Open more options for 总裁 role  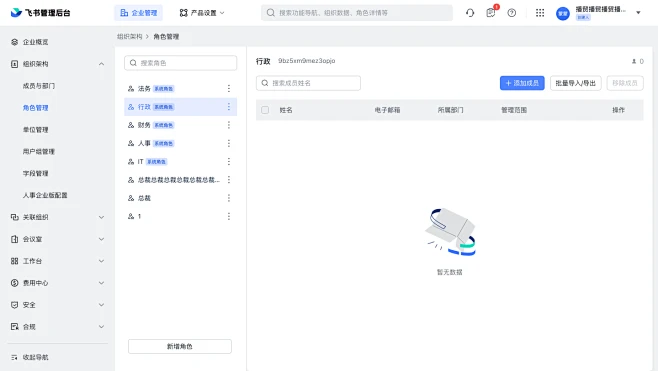pyautogui.click(x=229, y=198)
